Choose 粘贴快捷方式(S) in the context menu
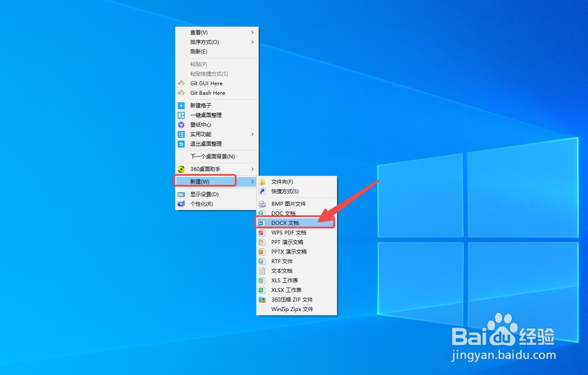This screenshot has width=588, height=375. 216,74
